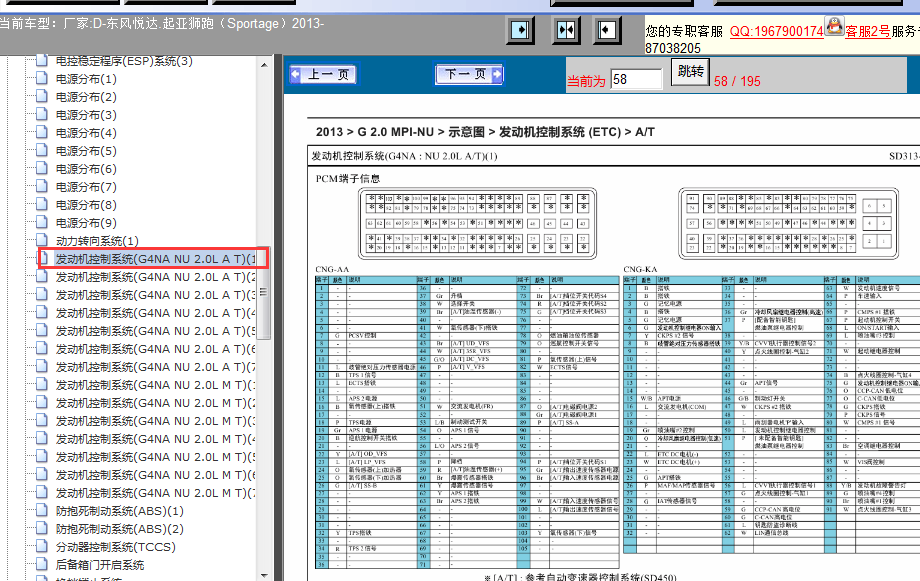This screenshot has height=581, width=920.
Task: Select 发动机控制系统(G4NA NU 2.0L M T)(1)
Action: [x=155, y=385]
